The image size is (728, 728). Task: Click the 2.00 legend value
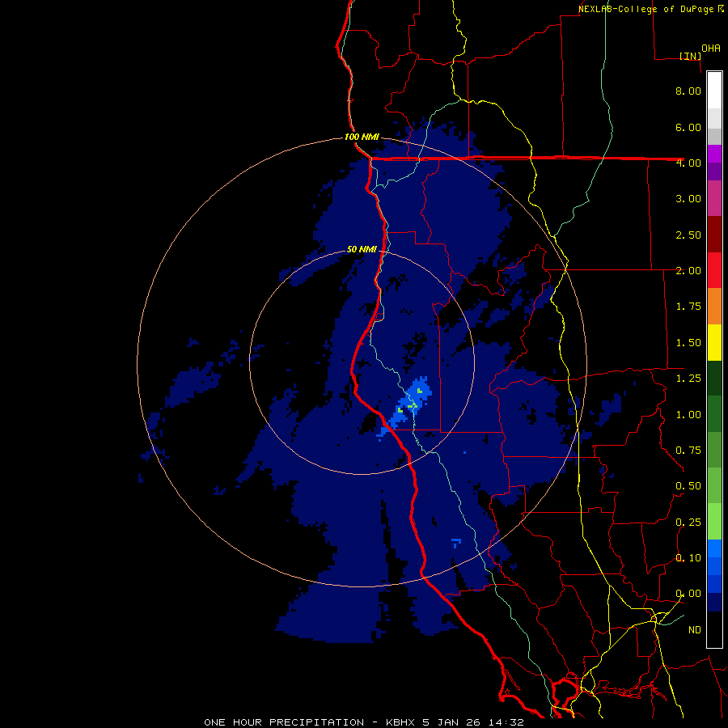point(688,271)
